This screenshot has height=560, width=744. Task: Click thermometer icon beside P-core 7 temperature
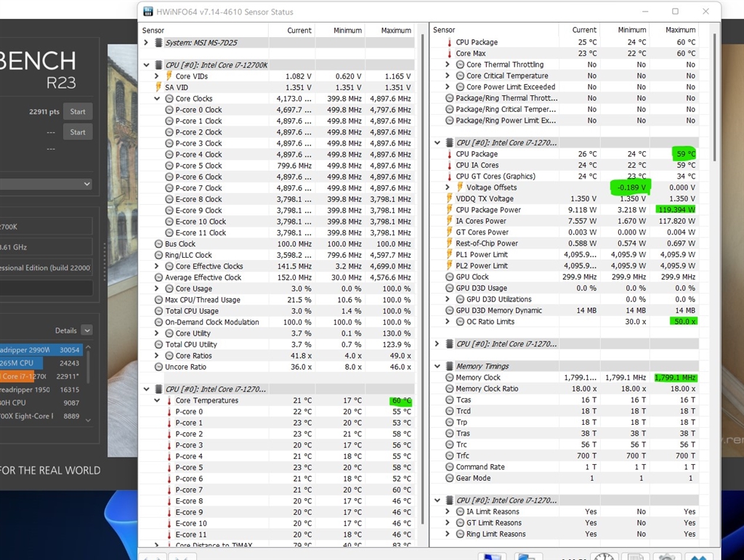click(169, 490)
